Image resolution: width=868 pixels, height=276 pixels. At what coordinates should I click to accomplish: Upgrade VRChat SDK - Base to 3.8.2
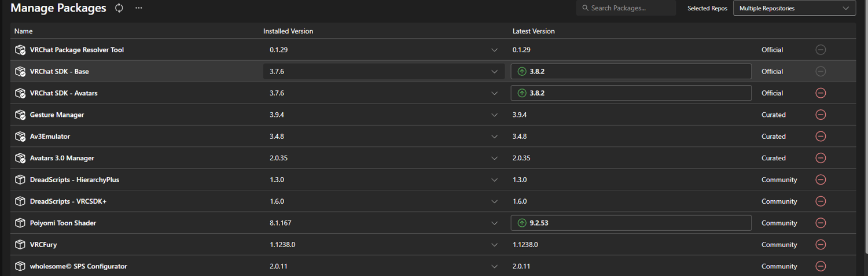[631, 71]
